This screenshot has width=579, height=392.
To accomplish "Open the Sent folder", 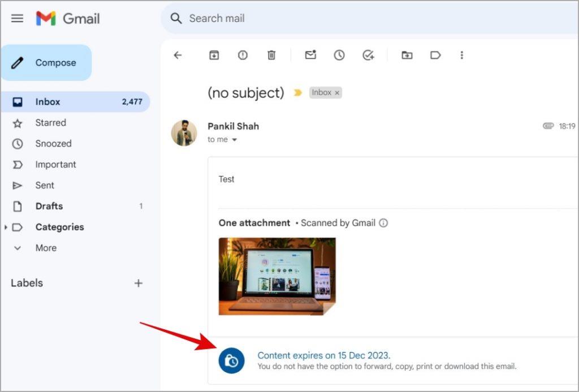I will 75,185.
